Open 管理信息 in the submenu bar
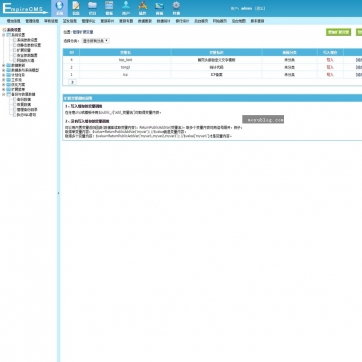 coord(32,21)
